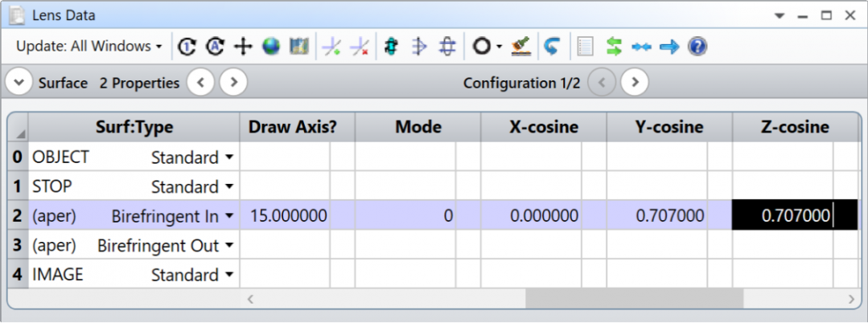The height and width of the screenshot is (323, 868).
Task: Click the blue right arrow icon
Action: coord(669,47)
